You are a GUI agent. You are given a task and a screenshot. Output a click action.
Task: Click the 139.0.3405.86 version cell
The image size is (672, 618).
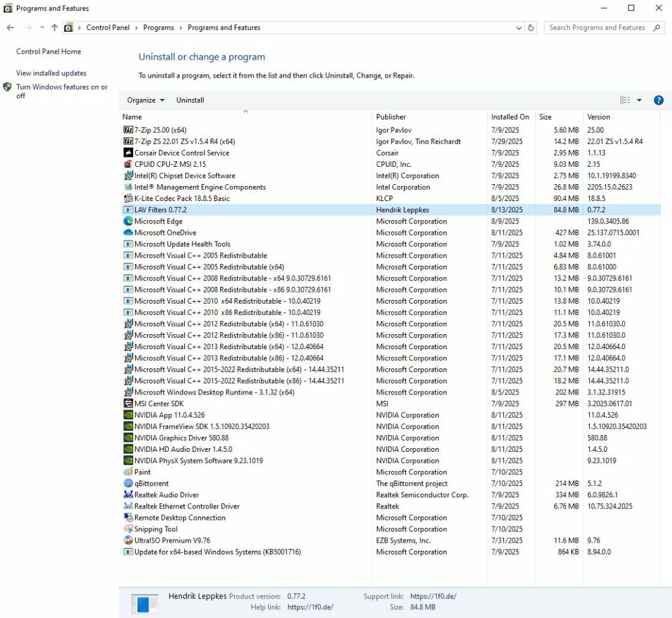pyautogui.click(x=608, y=221)
